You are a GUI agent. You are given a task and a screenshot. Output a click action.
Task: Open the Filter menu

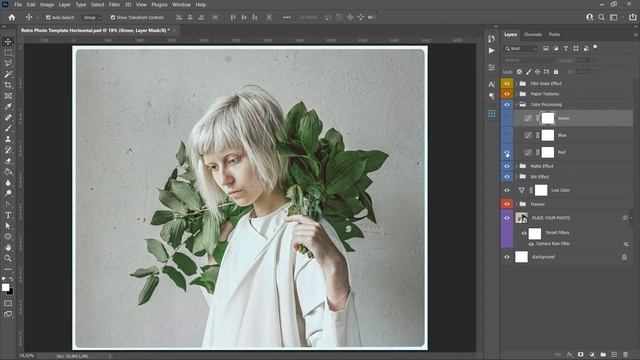pos(114,4)
